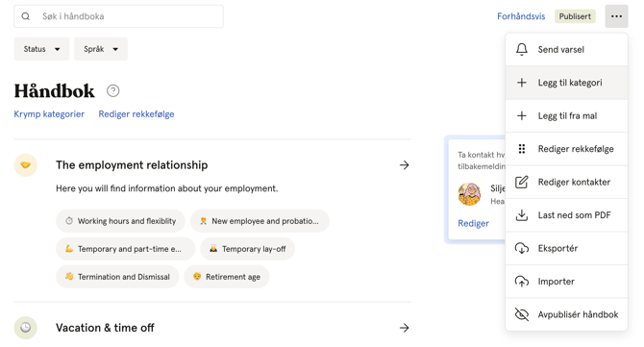Screen dimensions: 644x347
Task: Choose Legg til fra mal option
Action: 566,115
